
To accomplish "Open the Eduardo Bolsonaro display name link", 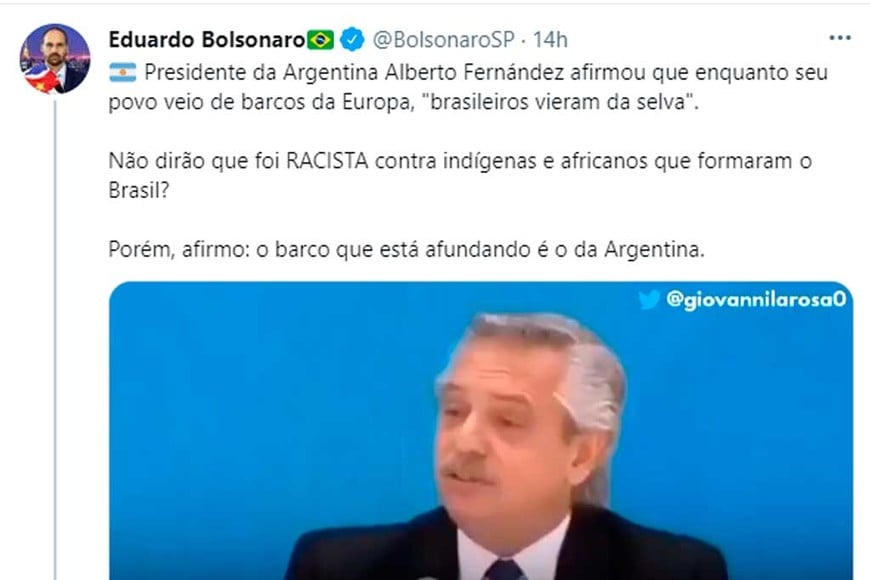I will coord(207,40).
